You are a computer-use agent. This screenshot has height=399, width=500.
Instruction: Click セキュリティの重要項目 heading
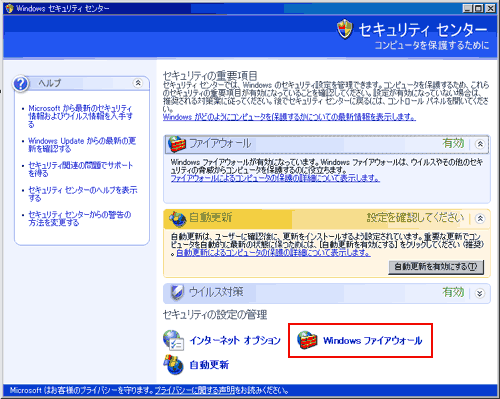(x=210, y=76)
